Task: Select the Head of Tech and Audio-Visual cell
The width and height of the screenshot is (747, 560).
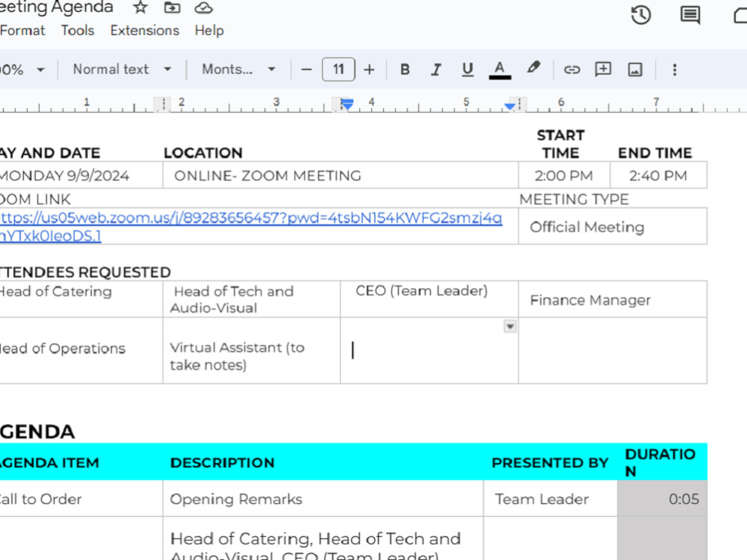Action: click(252, 299)
